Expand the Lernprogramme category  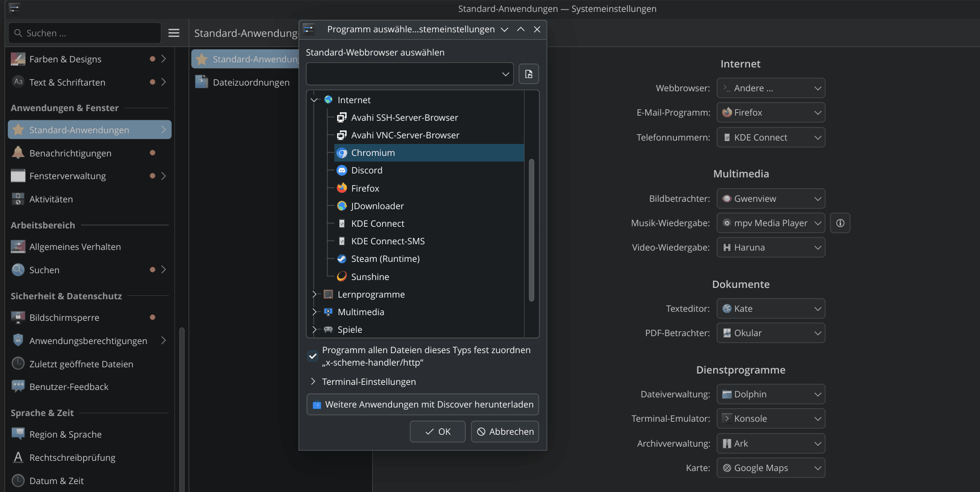314,294
